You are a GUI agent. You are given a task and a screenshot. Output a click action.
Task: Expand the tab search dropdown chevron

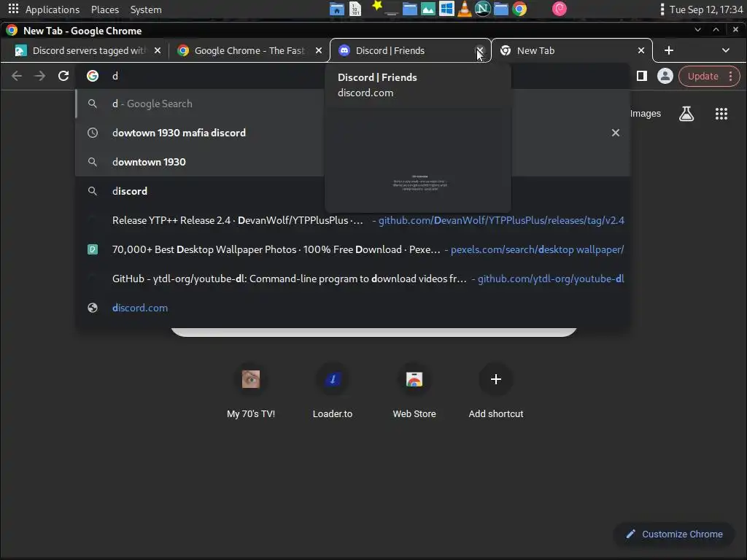click(x=726, y=50)
